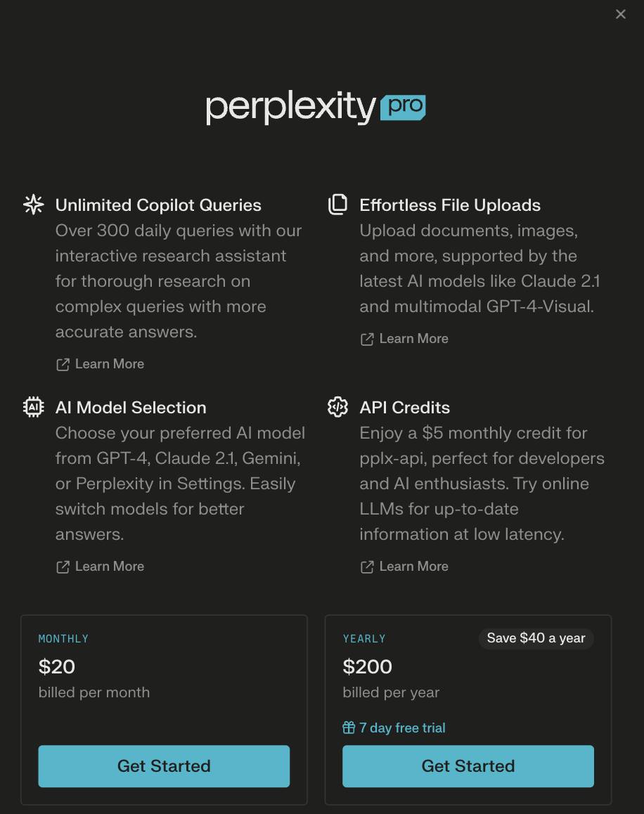Click Get Started under the Yearly plan
Image resolution: width=644 pixels, height=814 pixels.
click(468, 766)
